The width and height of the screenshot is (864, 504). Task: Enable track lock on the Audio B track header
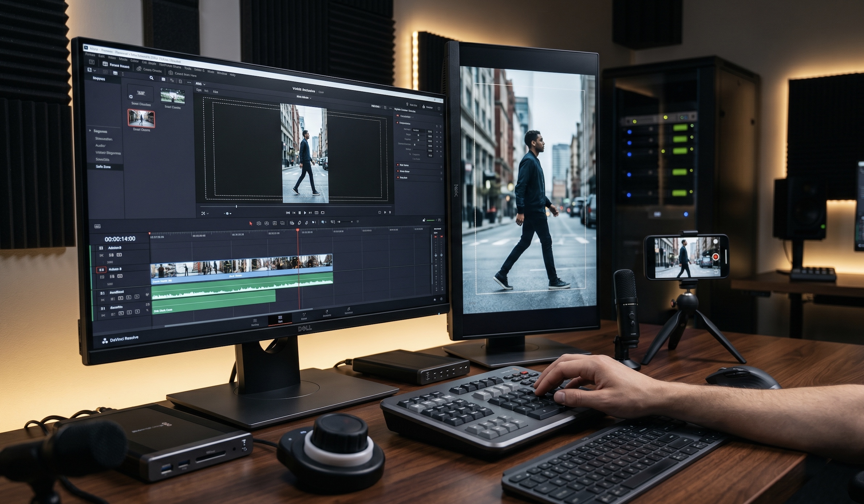[x=120, y=276]
